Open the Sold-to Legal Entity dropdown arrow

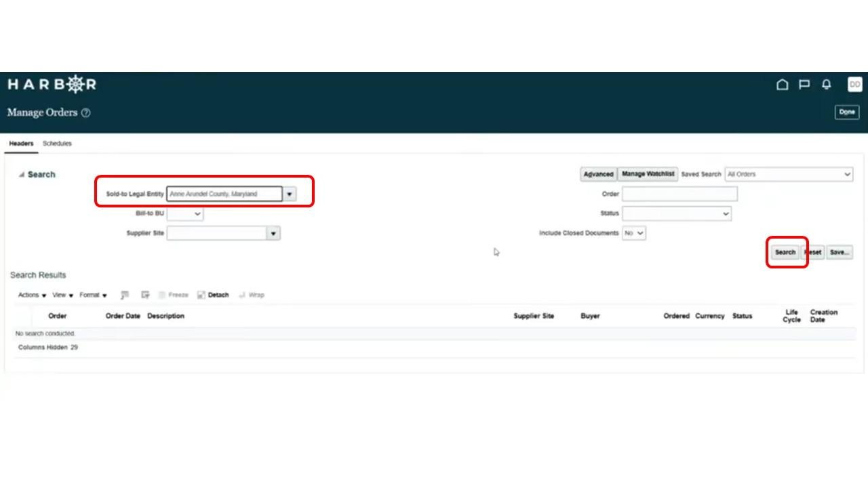(x=290, y=194)
